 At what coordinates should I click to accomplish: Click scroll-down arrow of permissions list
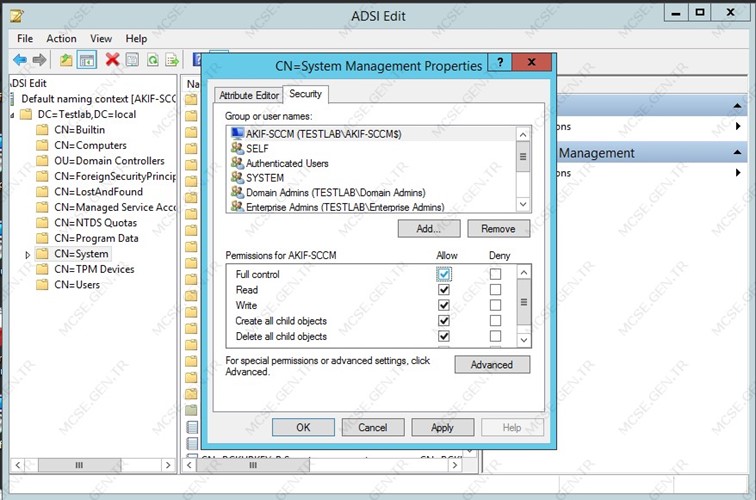point(524,339)
